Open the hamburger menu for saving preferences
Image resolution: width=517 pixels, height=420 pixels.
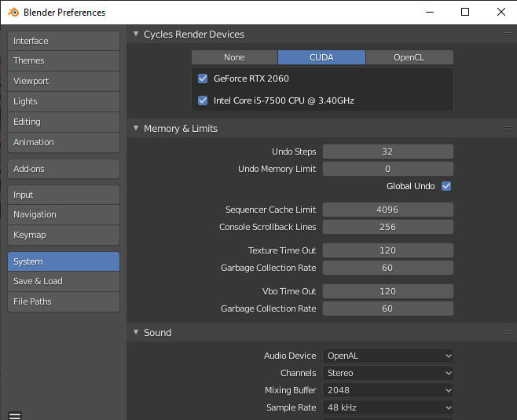(x=14, y=415)
